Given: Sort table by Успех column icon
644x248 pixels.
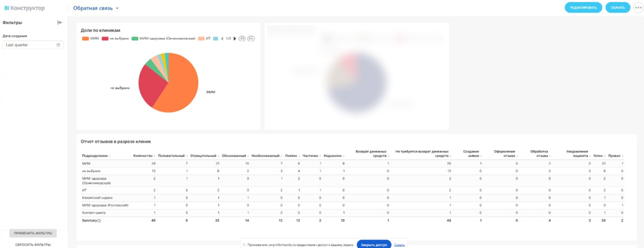Looking at the screenshot, I should 605,156.
